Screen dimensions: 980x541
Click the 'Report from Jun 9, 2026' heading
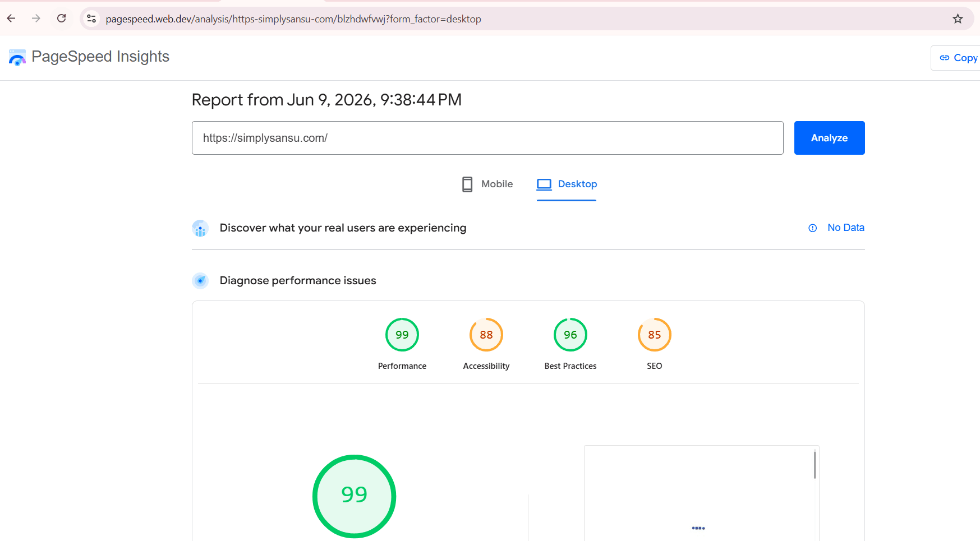326,100
